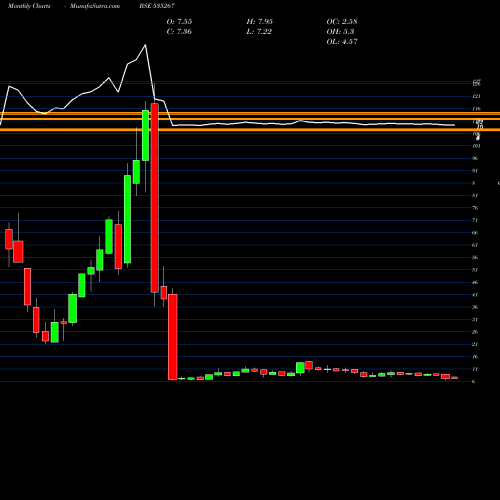Click the 'OH: 5.3' reading
Screen dimensions: 500x500
click(340, 32)
